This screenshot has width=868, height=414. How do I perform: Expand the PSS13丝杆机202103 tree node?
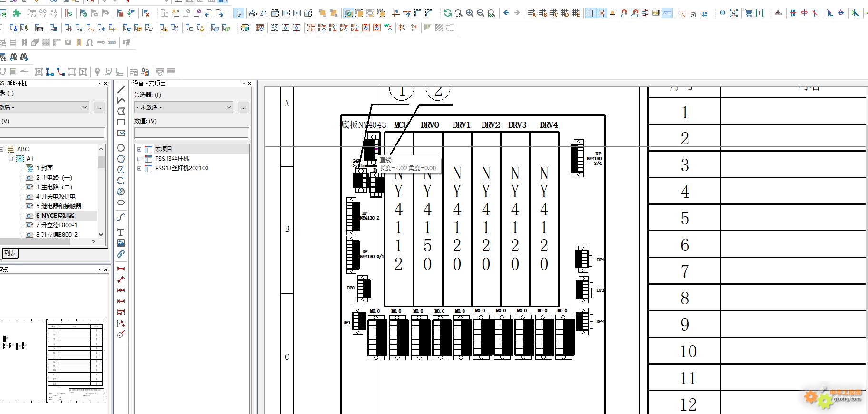point(139,168)
